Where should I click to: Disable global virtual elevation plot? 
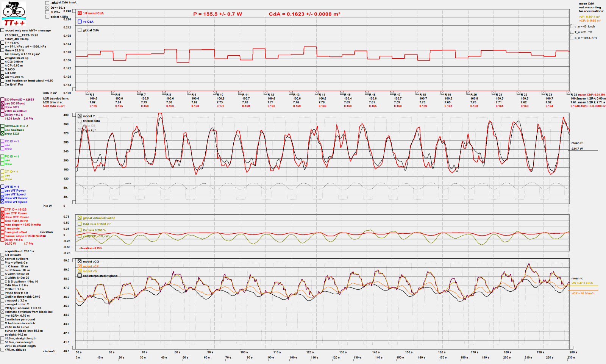80,218
